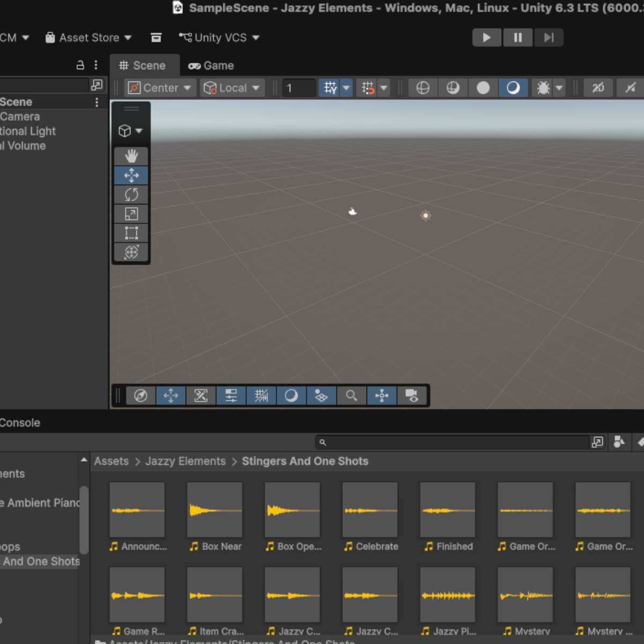Open the Console tab

20,423
